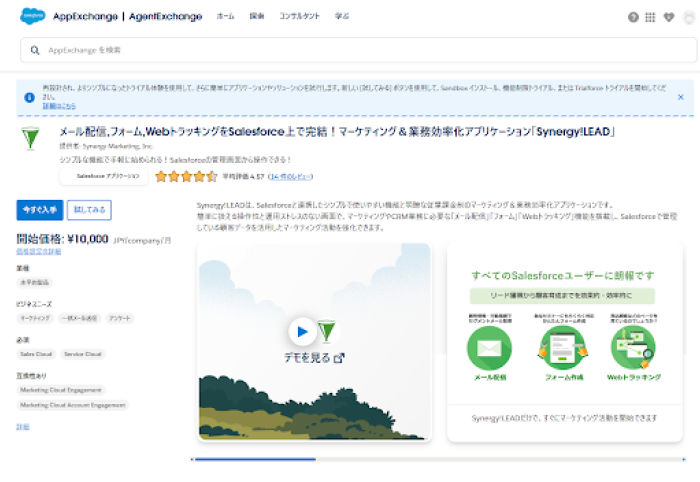The image size is (700, 482).
Task: Click the Synergy!LEAD funnel logo
Action: 30,138
